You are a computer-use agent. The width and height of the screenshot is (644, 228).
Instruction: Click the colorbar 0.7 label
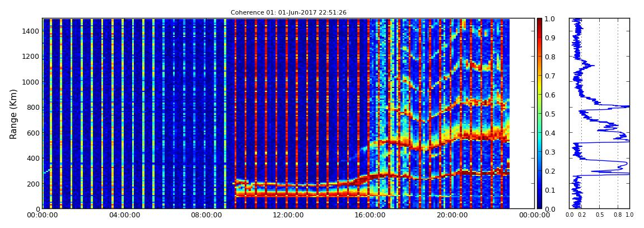click(551, 76)
